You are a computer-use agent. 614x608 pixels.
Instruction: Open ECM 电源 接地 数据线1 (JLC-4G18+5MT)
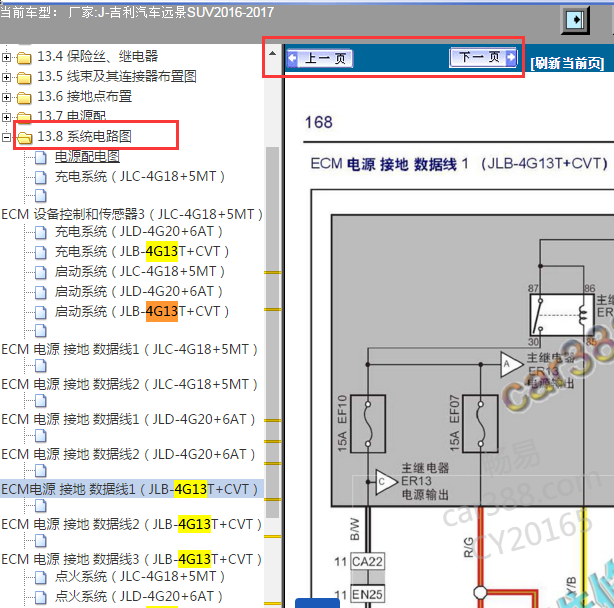129,349
